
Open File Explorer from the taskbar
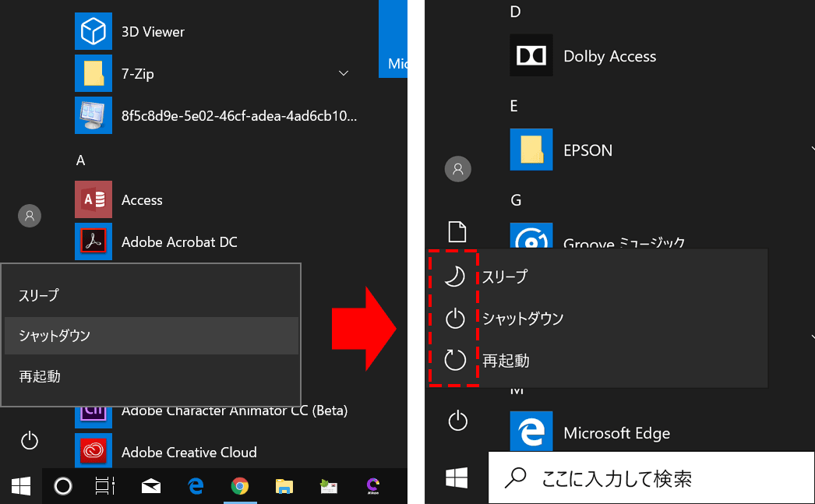coord(284,487)
